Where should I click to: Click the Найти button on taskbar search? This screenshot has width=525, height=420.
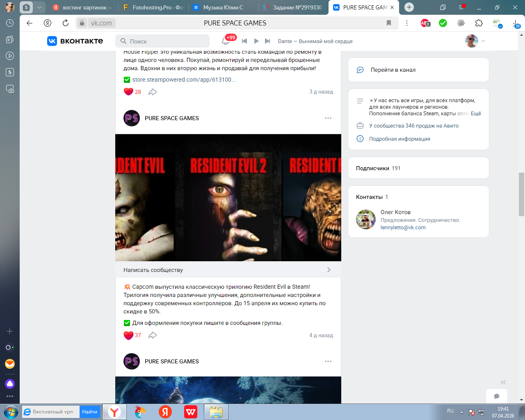pos(89,412)
